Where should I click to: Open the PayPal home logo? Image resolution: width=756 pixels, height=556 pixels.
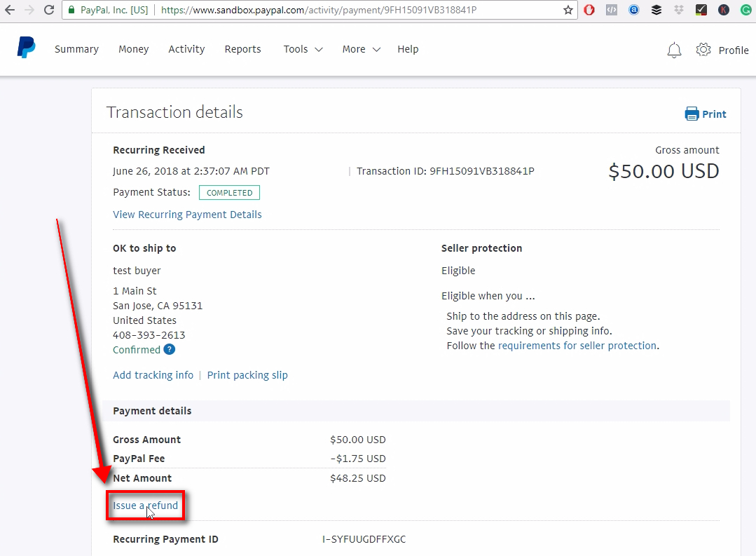[x=26, y=48]
